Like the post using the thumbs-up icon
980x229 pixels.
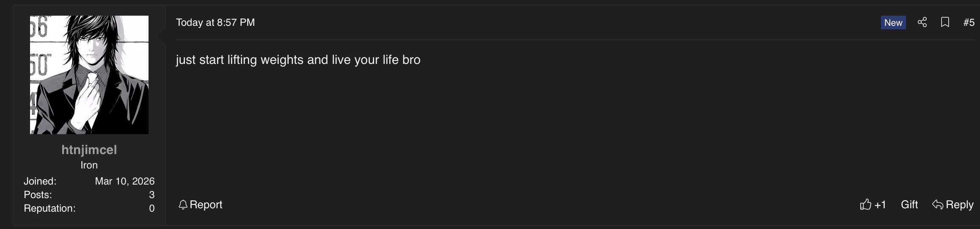(x=865, y=205)
